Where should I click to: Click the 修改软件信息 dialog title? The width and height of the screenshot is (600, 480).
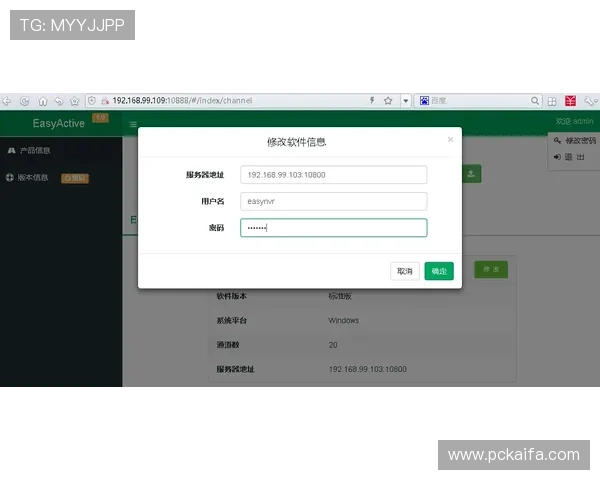[x=297, y=142]
